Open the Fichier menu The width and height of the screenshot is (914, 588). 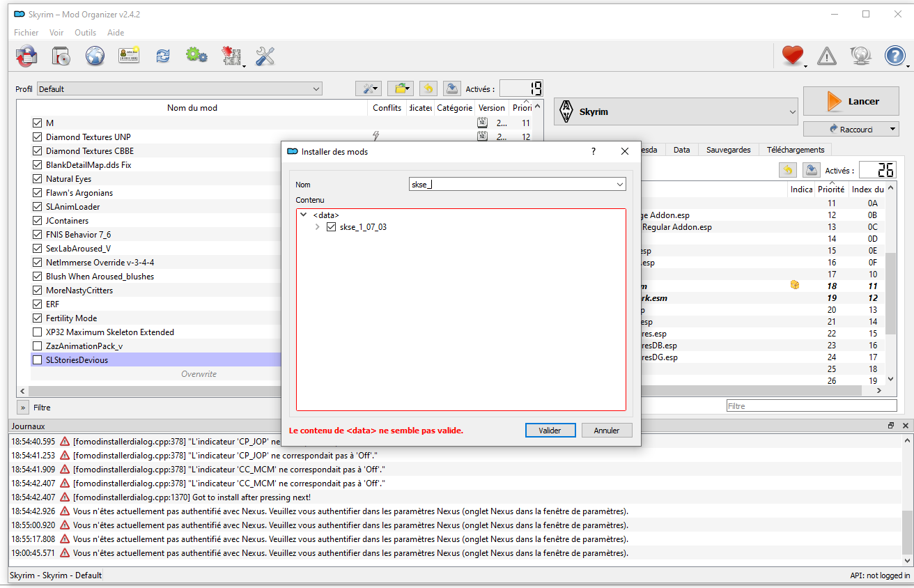(26, 33)
